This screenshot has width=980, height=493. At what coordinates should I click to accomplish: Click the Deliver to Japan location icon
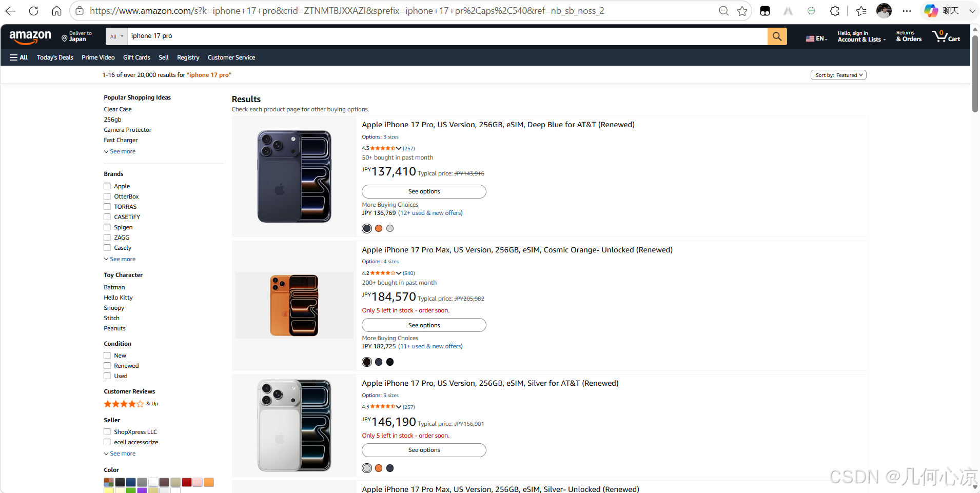click(x=65, y=38)
